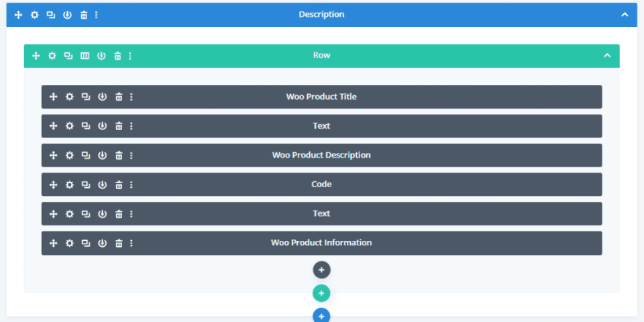Open settings gear on Description section

tap(34, 15)
